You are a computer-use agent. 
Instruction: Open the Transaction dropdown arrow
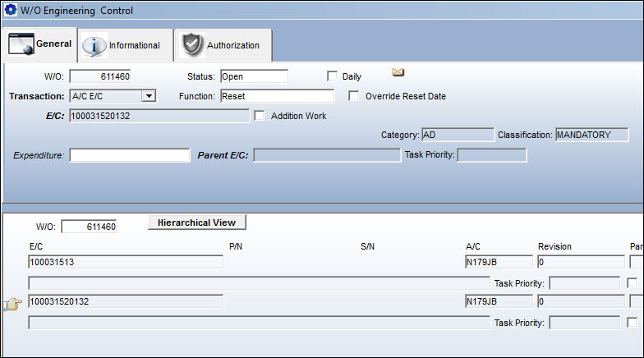pos(149,96)
